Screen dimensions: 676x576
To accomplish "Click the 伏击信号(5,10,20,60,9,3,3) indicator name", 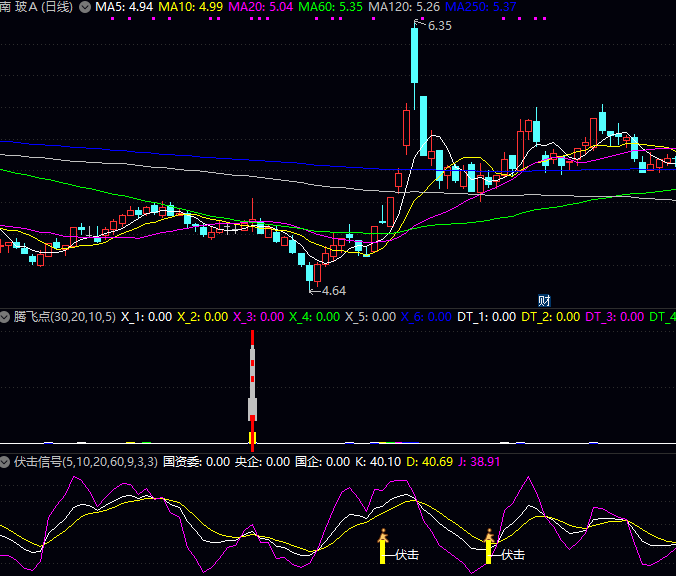I will pos(86,462).
